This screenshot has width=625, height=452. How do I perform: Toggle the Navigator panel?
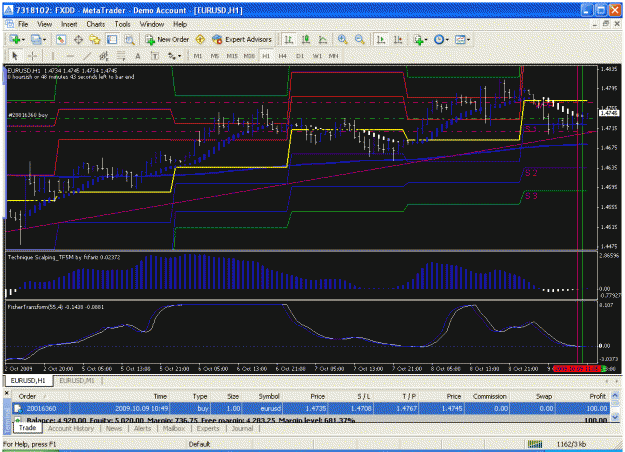pyautogui.click(x=95, y=39)
